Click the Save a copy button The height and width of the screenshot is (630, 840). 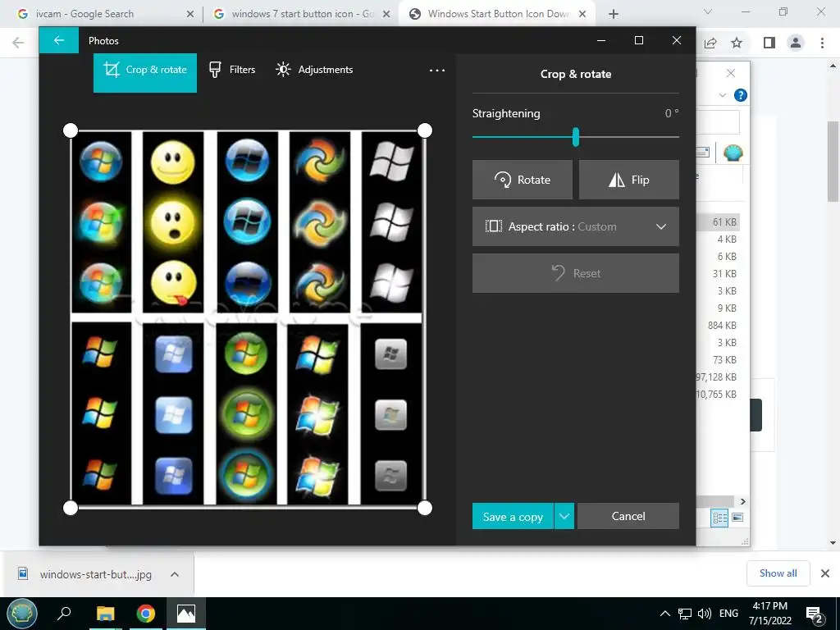tap(513, 517)
